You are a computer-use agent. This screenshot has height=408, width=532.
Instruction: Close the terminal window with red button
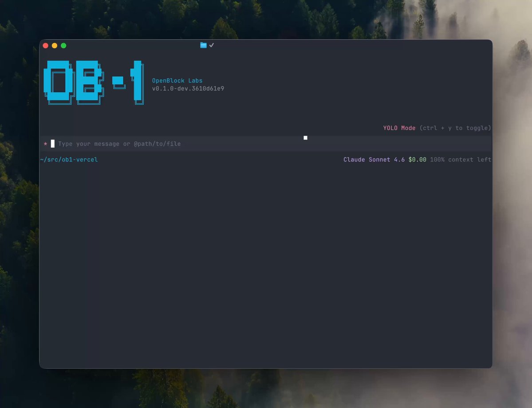[45, 45]
